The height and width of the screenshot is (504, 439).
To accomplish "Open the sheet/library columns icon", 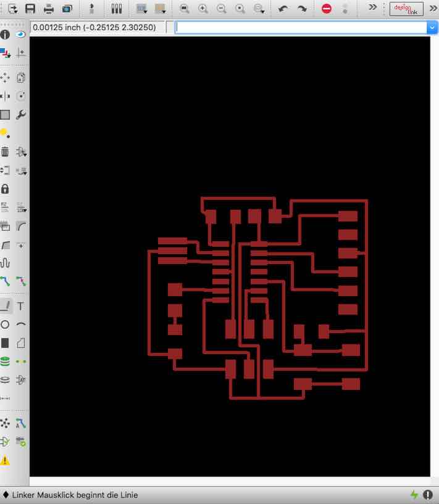I will click(117, 9).
